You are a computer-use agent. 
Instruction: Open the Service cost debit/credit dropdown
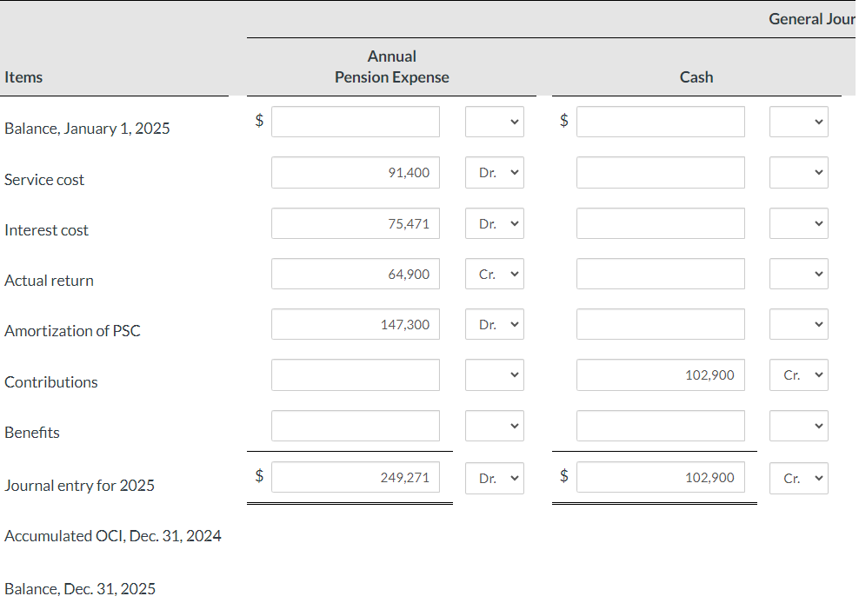(x=494, y=172)
